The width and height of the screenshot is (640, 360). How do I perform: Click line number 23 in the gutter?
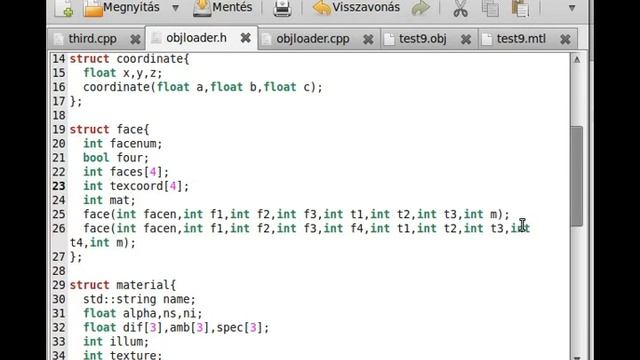(x=59, y=186)
